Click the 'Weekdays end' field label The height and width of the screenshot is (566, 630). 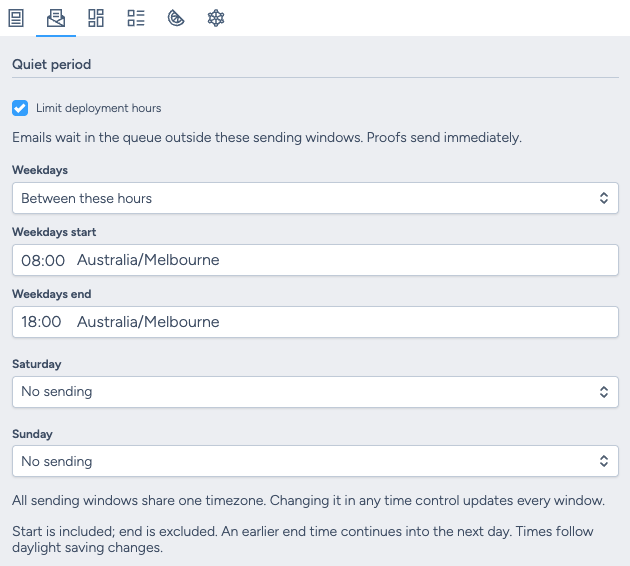coord(51,294)
